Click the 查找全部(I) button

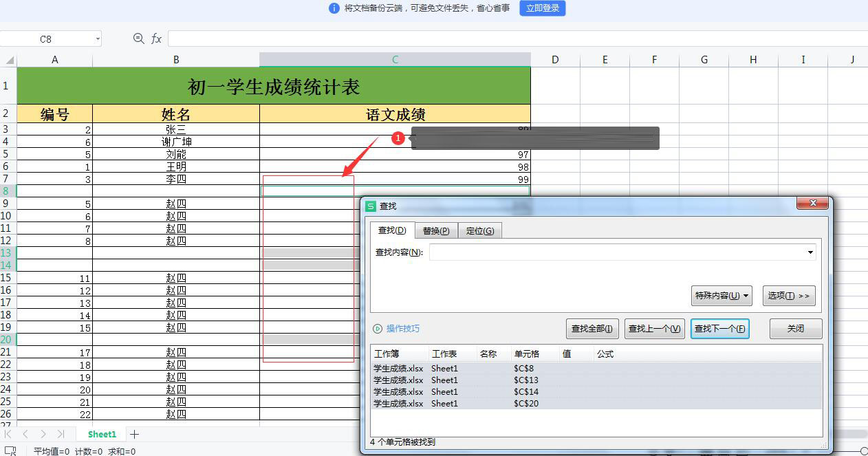pyautogui.click(x=592, y=329)
